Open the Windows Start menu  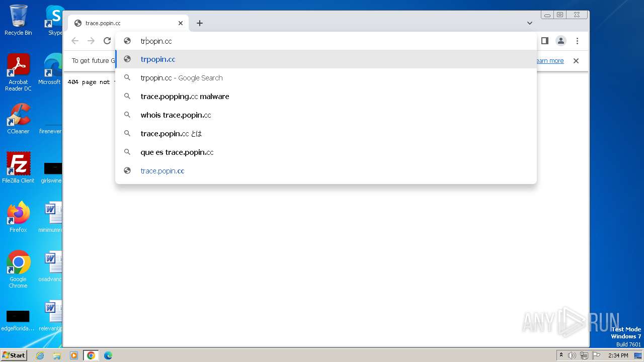tap(14, 355)
